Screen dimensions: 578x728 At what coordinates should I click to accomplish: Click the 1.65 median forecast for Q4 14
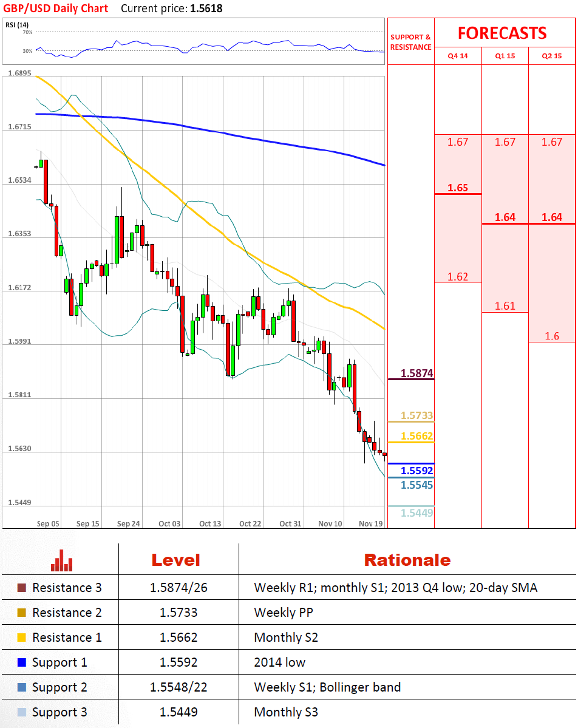[x=458, y=188]
